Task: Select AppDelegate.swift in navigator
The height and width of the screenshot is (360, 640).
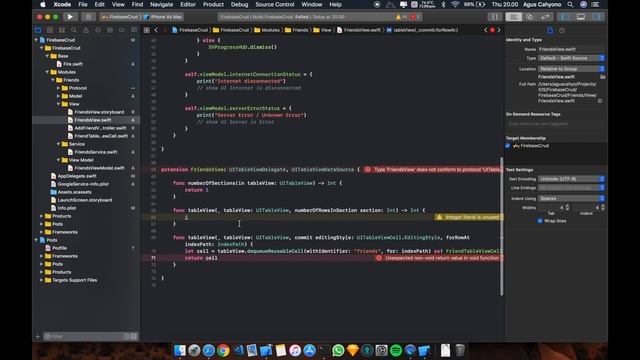Action: 77,176
